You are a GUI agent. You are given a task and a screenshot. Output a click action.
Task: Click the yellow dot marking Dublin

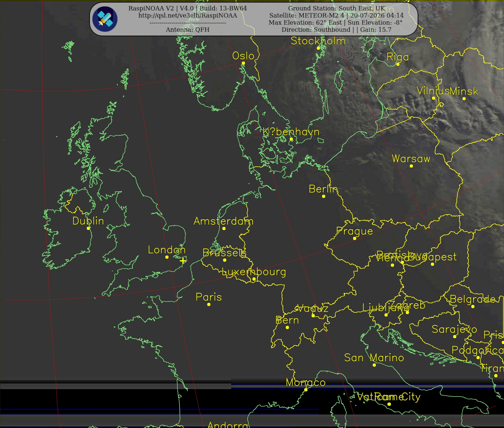[88, 228]
